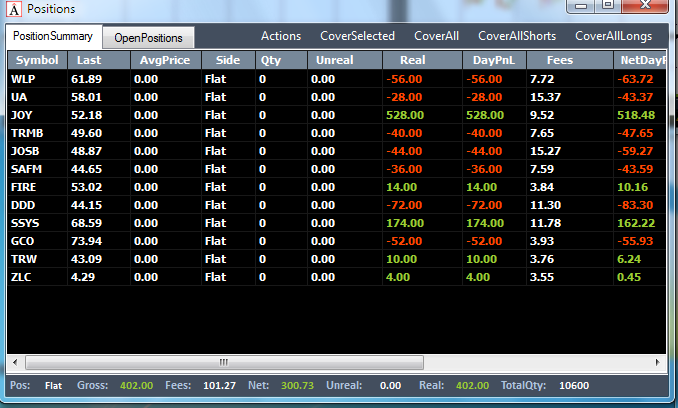The image size is (678, 408).
Task: Select the ZLC symbol row
Action: pos(336,277)
